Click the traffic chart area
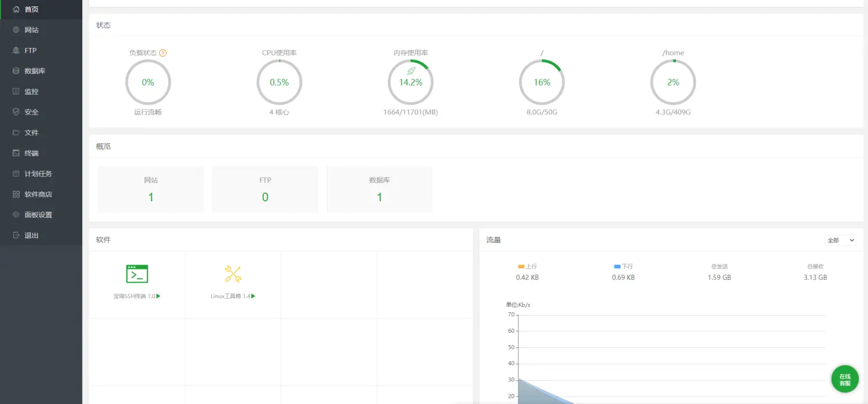This screenshot has height=404, width=868. (671, 358)
